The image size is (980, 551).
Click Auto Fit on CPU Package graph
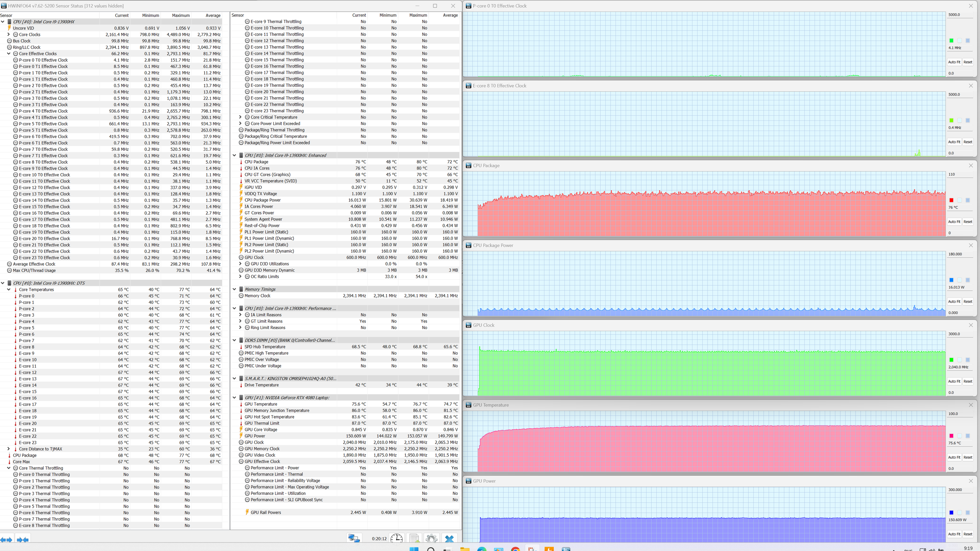(x=954, y=222)
